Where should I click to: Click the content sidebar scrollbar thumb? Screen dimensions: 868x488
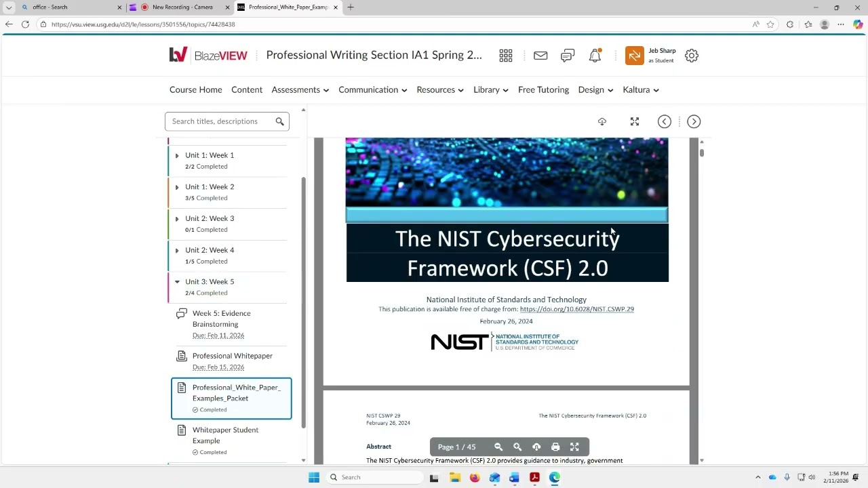pos(303,302)
